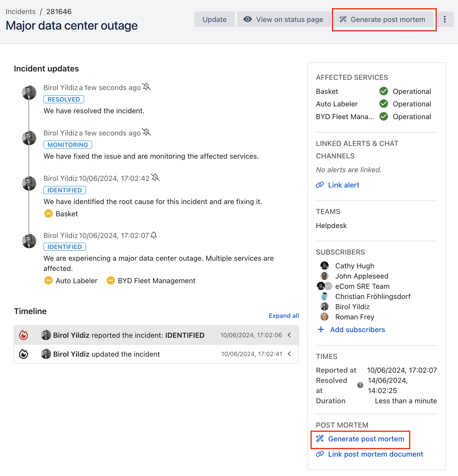
Task: Click the black flame icon in the timeline
Action: (x=23, y=354)
